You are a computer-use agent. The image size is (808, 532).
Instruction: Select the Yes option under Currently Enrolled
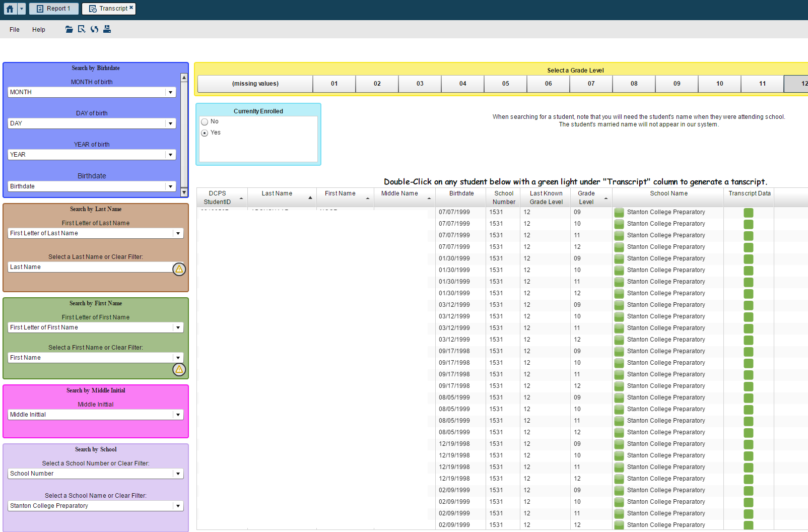(205, 132)
